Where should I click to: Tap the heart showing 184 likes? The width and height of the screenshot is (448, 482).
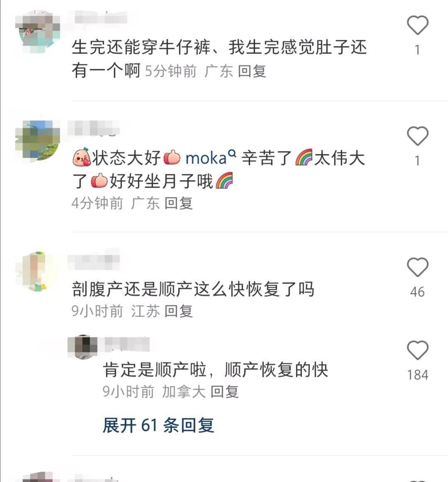click(417, 350)
